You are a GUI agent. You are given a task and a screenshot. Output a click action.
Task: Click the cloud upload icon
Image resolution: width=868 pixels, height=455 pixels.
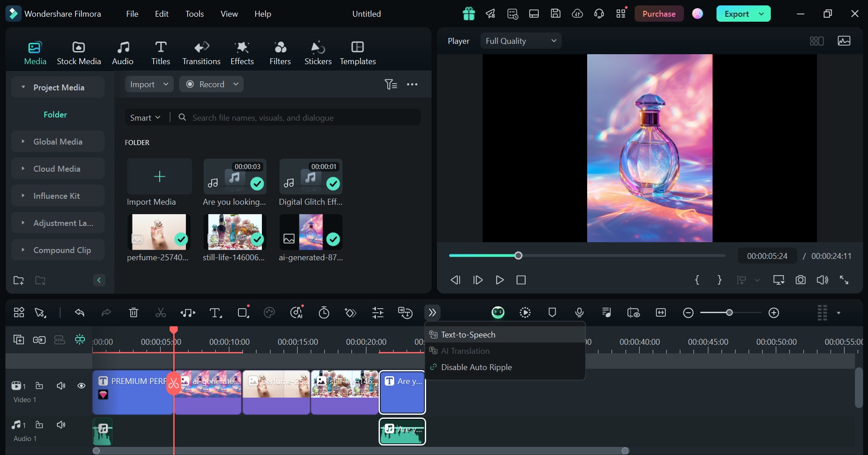(x=577, y=14)
